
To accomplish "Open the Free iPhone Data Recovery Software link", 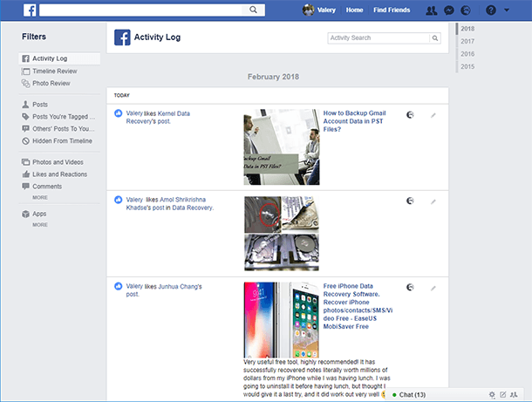I will [x=358, y=306].
